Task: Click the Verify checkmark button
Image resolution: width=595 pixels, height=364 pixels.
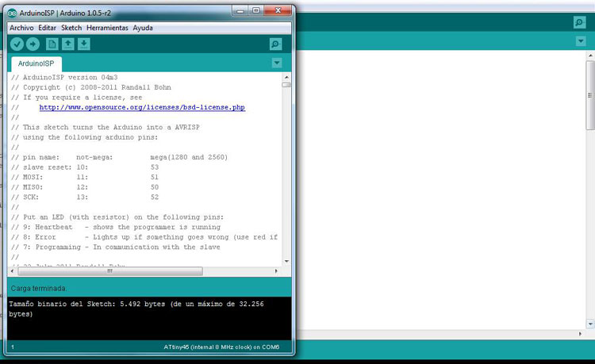Action: (x=17, y=44)
